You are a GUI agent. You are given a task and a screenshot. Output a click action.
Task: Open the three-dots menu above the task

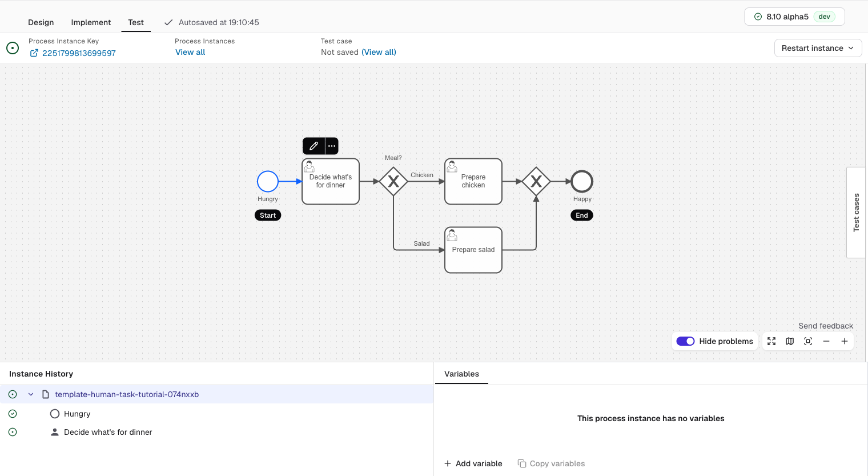(x=332, y=146)
